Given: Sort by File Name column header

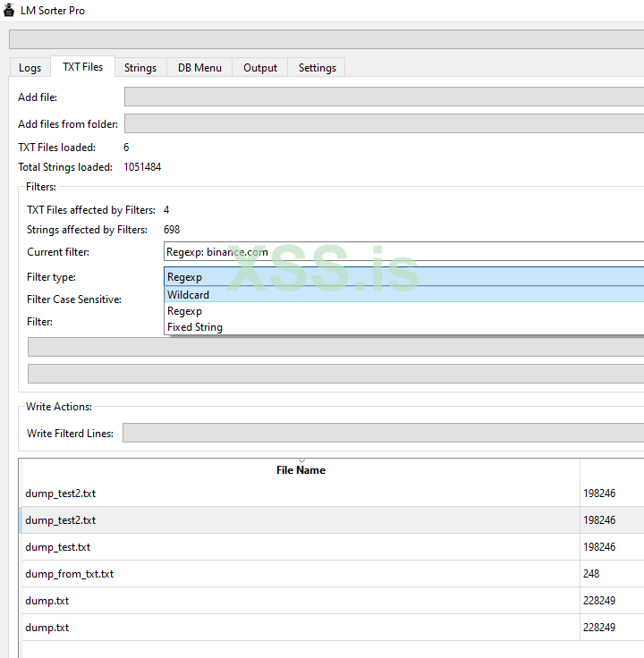Looking at the screenshot, I should point(301,470).
